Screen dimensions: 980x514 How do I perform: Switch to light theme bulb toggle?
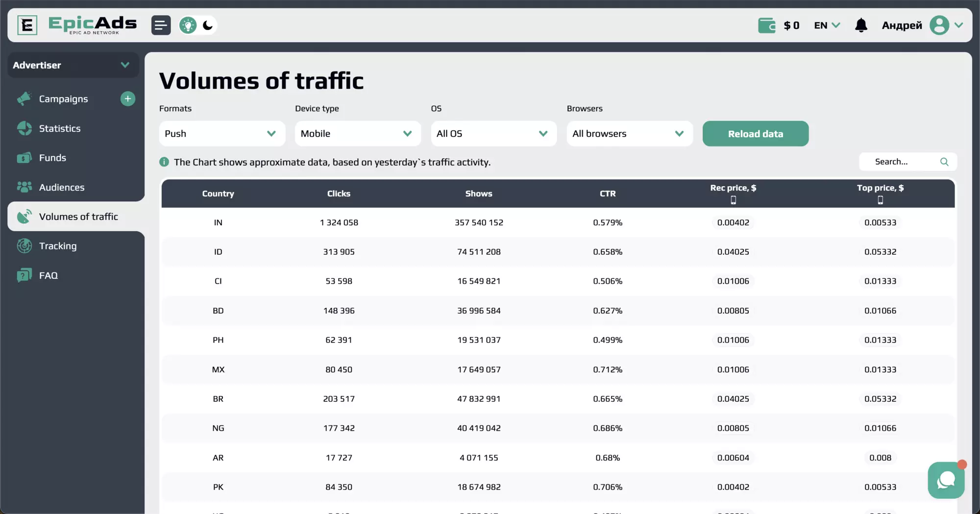[188, 25]
